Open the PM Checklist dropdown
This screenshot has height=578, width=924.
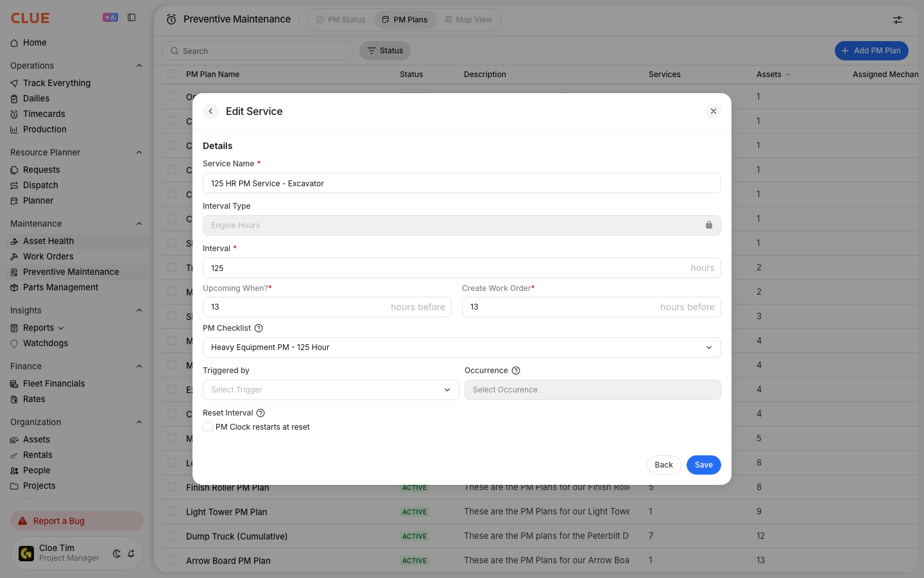[462, 347]
